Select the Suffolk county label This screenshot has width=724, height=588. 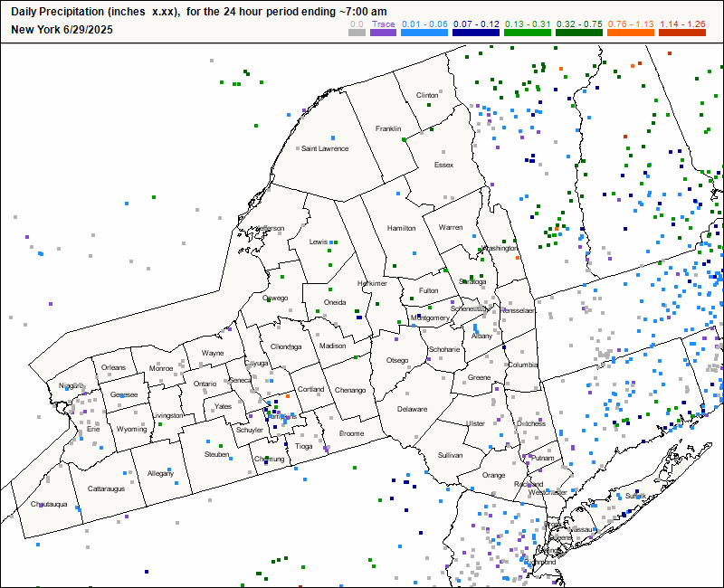(x=635, y=496)
